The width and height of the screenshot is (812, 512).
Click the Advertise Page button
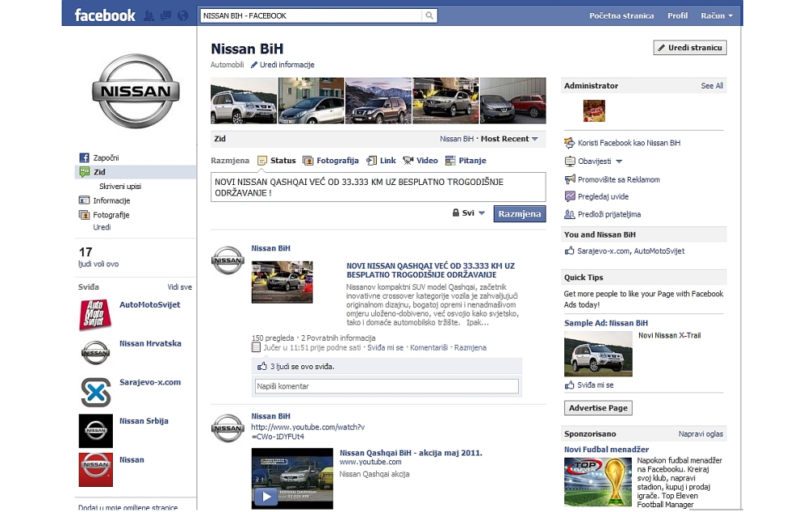[x=598, y=408]
